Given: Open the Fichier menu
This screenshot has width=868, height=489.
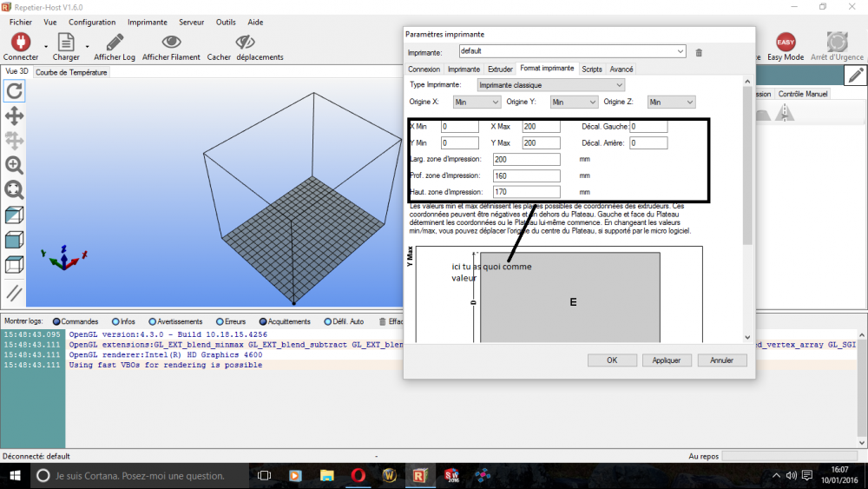Looking at the screenshot, I should coord(21,23).
